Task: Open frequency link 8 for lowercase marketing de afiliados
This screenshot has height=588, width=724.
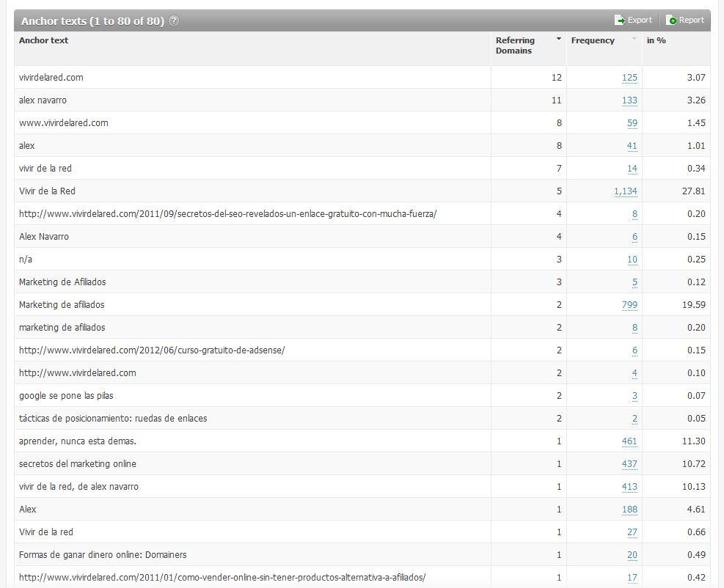Action: click(x=635, y=327)
